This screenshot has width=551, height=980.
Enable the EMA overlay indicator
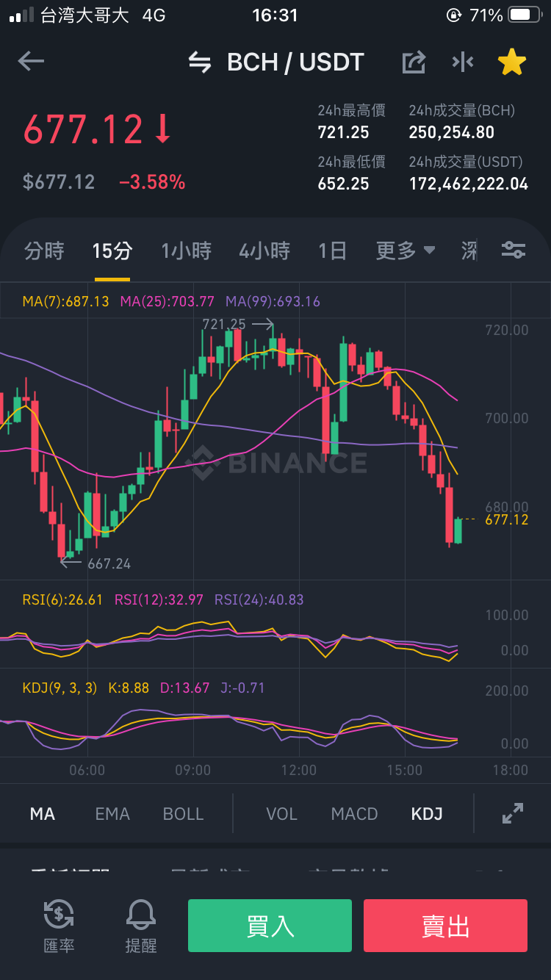[x=112, y=814]
